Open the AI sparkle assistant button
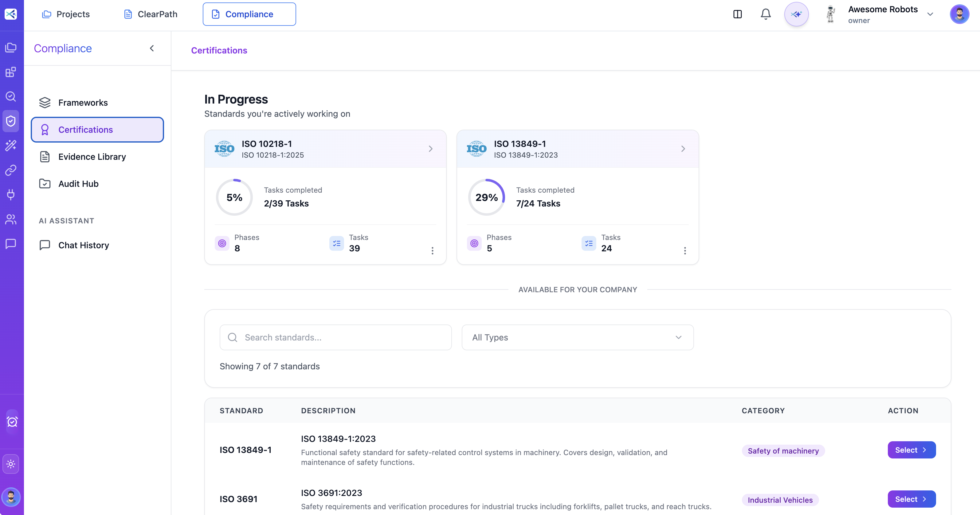The width and height of the screenshot is (980, 515). tap(796, 14)
